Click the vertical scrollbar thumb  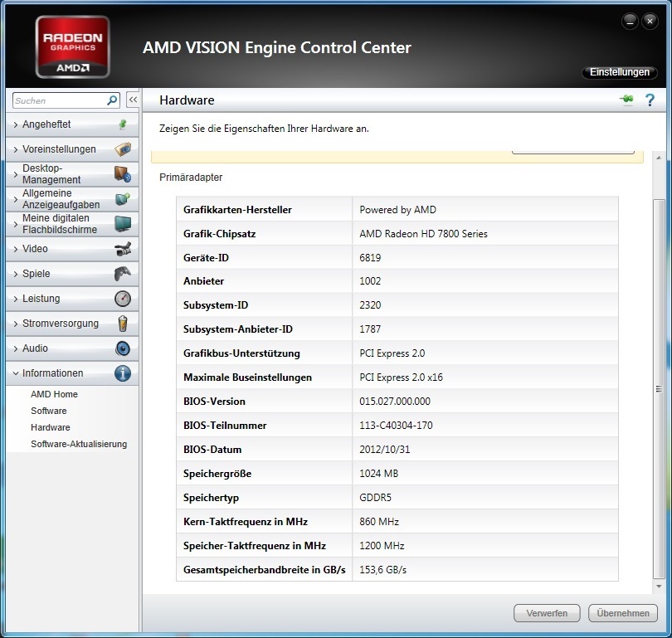659,388
